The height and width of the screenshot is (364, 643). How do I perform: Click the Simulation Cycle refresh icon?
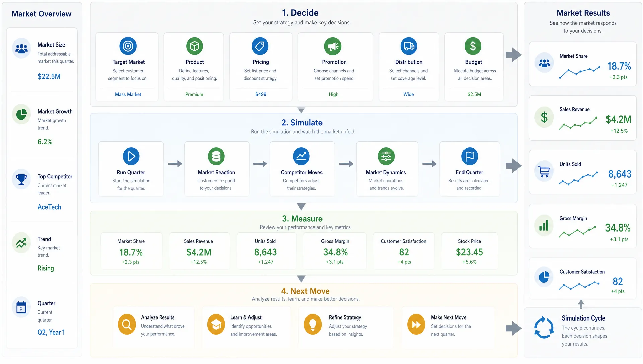pyautogui.click(x=544, y=328)
